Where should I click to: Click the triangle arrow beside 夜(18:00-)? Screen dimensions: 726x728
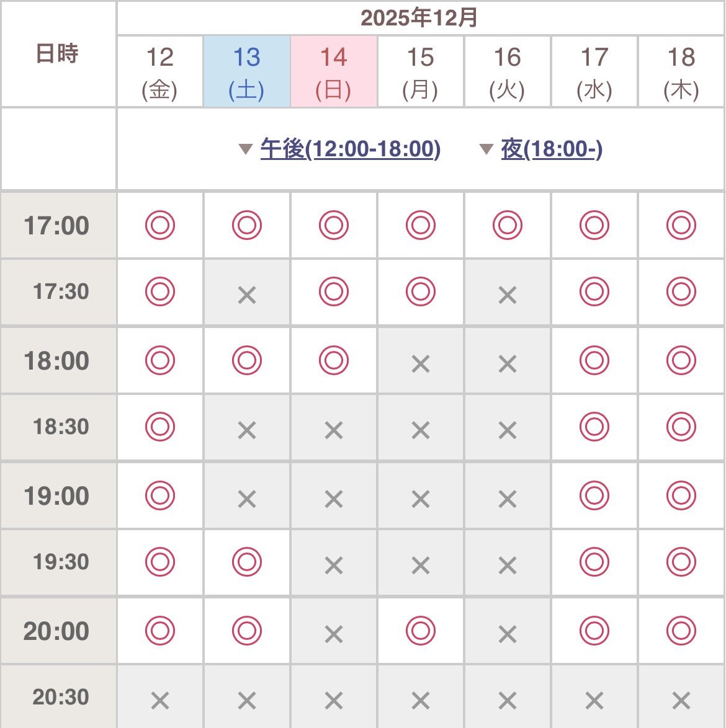click(x=486, y=149)
